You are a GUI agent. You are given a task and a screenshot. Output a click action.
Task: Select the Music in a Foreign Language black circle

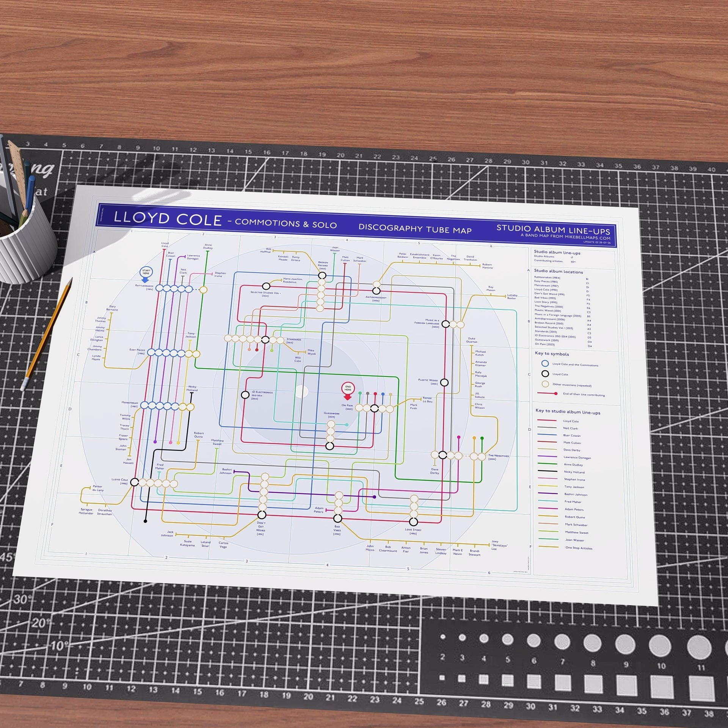click(x=446, y=324)
